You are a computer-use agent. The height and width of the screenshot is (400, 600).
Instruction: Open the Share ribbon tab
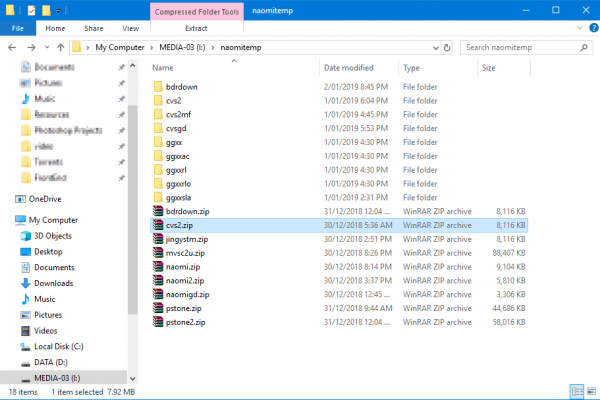point(94,28)
